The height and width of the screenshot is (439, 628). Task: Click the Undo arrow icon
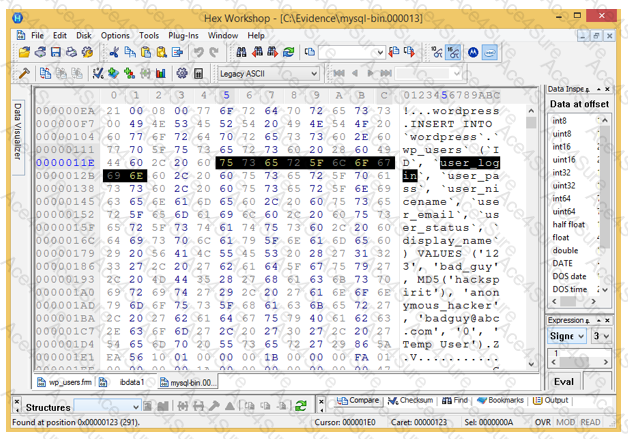coord(198,52)
